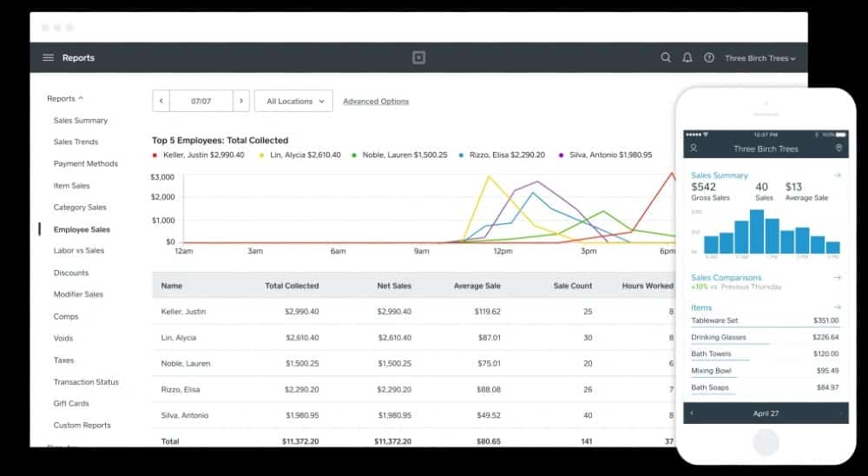Go to previous date with left arrow

pyautogui.click(x=161, y=101)
